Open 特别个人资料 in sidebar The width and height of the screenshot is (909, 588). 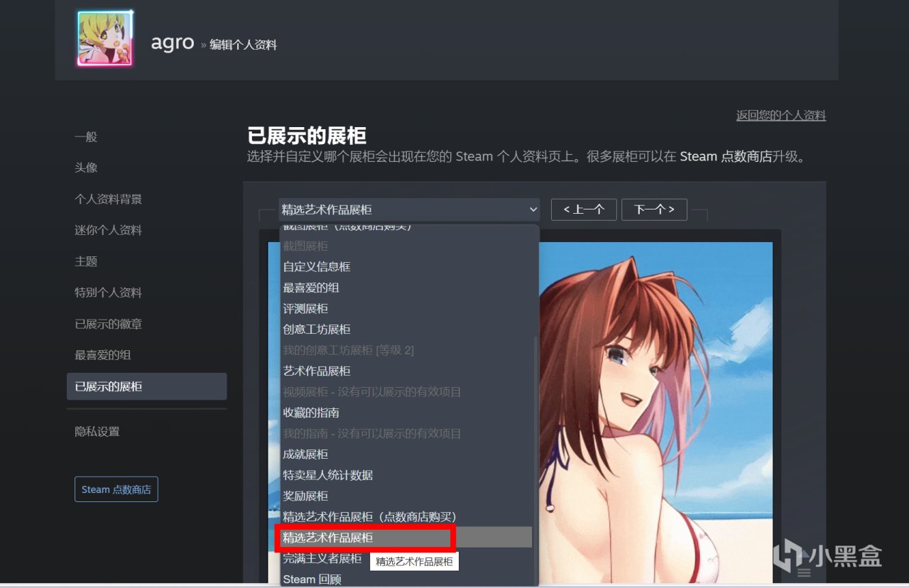tap(108, 293)
